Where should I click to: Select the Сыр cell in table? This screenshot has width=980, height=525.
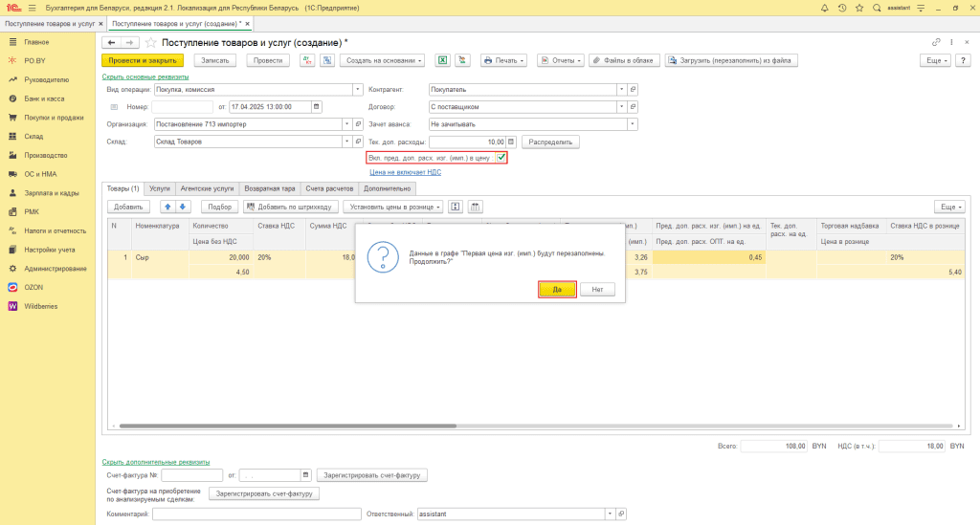coord(160,257)
